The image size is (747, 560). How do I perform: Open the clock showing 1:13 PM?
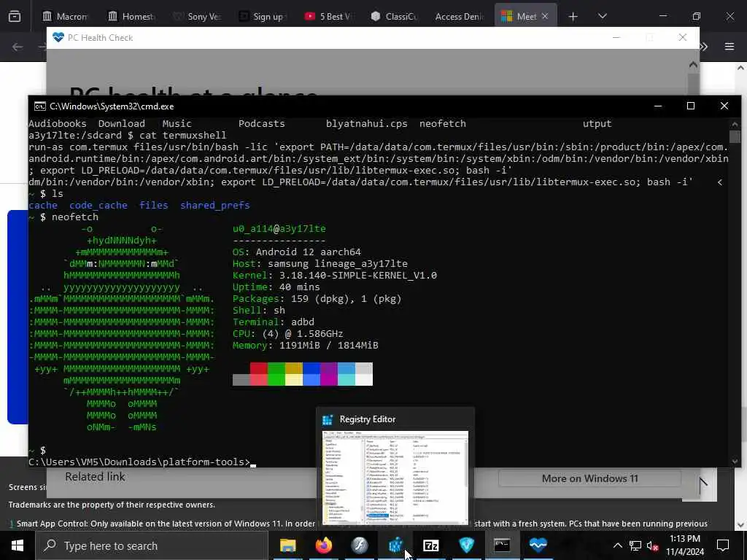[x=685, y=545]
